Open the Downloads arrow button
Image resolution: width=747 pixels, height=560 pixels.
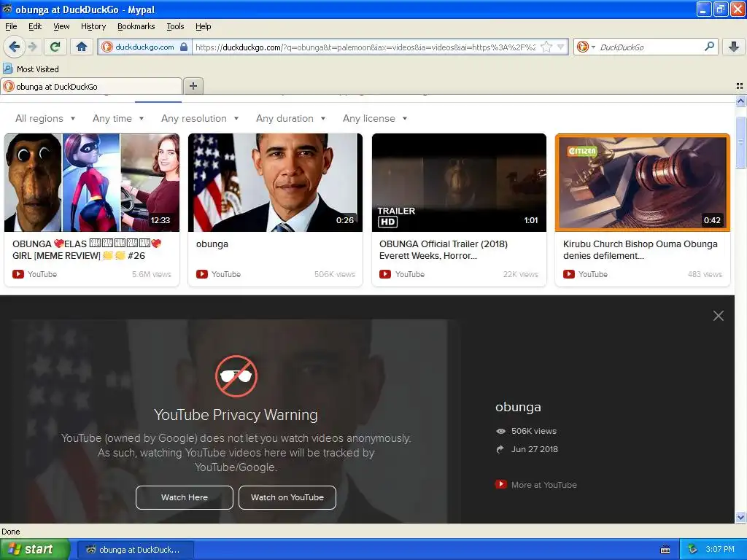pos(734,47)
